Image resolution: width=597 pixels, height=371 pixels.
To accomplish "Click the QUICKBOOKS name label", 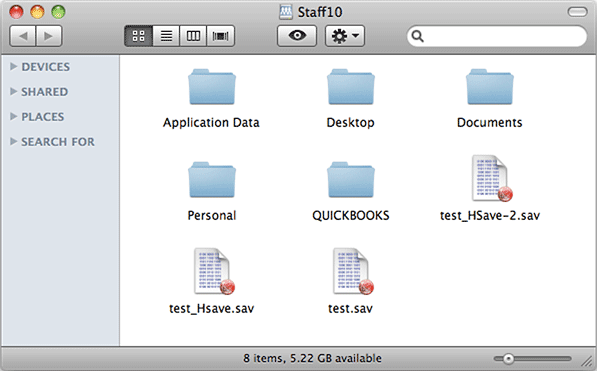I will click(x=351, y=216).
